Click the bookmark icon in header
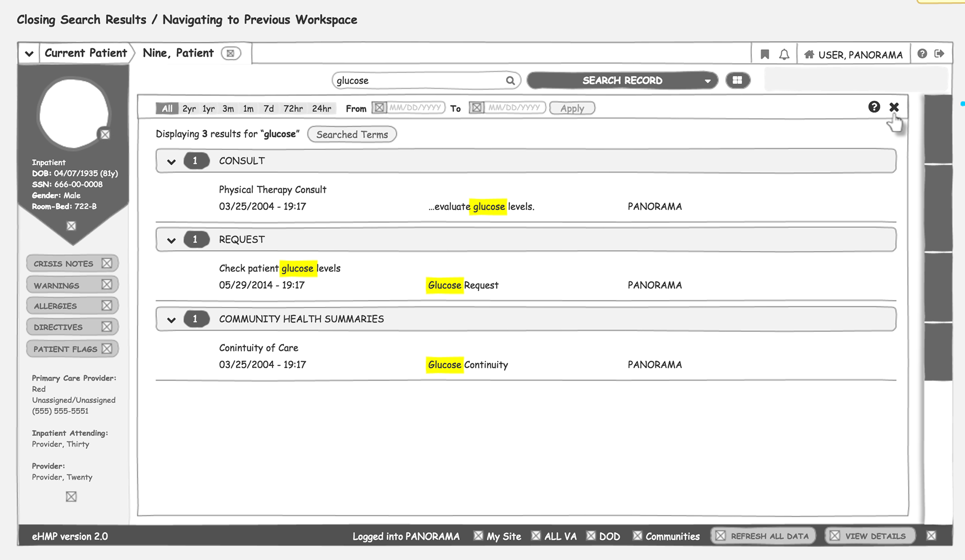Viewport: 965px width, 560px height. (x=764, y=54)
